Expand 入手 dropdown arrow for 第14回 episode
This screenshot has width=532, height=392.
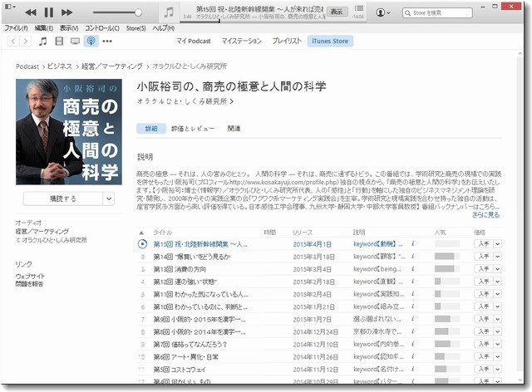pyautogui.click(x=498, y=257)
